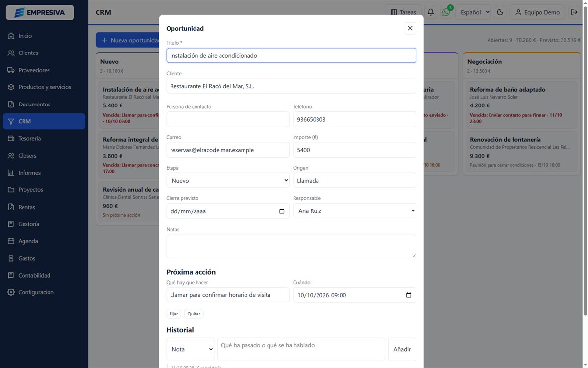
Task: Open calendar picker in Cuándo field
Action: point(409,295)
